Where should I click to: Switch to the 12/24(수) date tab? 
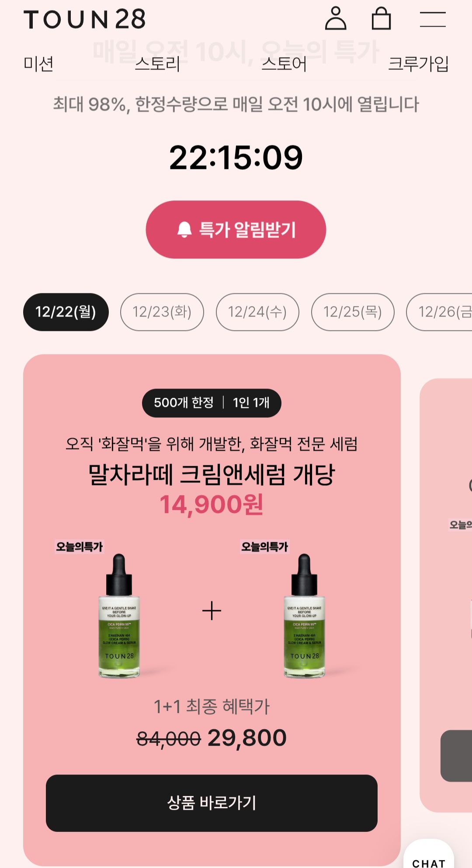[x=257, y=312]
